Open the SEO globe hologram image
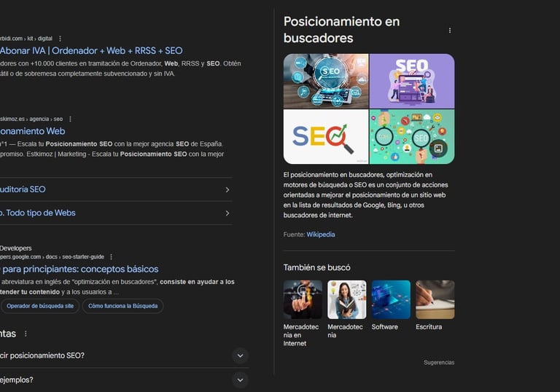The height and width of the screenshot is (392, 560). pos(326,81)
